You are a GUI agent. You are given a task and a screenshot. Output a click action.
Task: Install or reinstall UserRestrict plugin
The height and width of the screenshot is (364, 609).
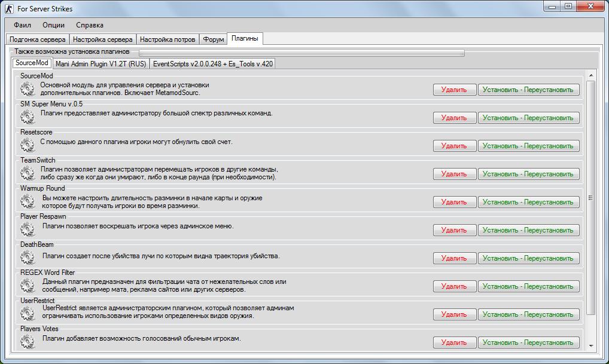pos(529,314)
